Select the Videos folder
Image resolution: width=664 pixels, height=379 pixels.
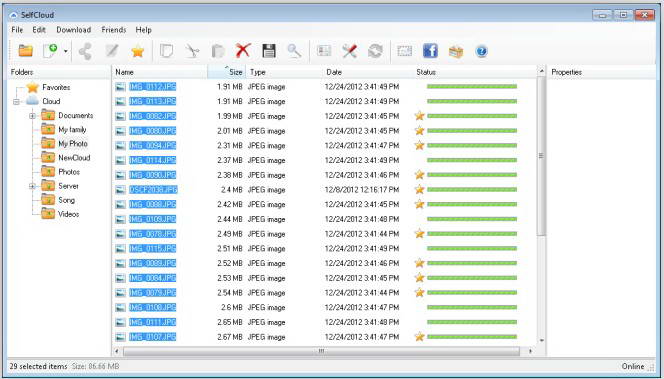tap(69, 214)
